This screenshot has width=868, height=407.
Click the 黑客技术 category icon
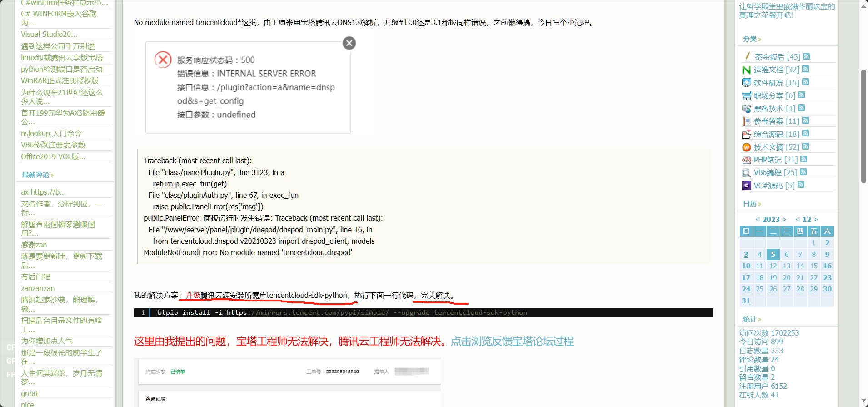click(x=746, y=108)
